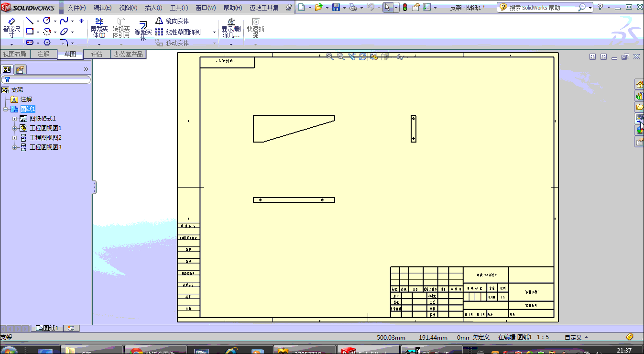This screenshot has height=354, width=644.
Task: Switch to the 评估 tab
Action: pyautogui.click(x=97, y=54)
